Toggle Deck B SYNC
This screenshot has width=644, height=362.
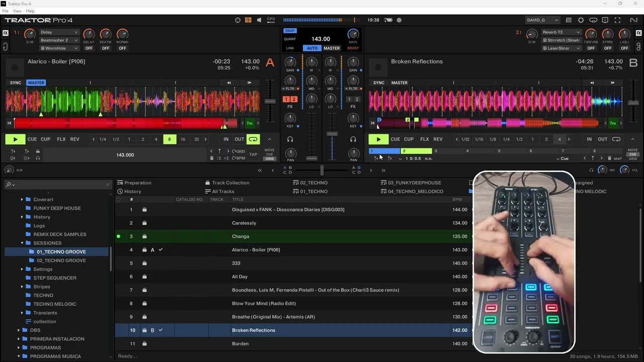(379, 82)
